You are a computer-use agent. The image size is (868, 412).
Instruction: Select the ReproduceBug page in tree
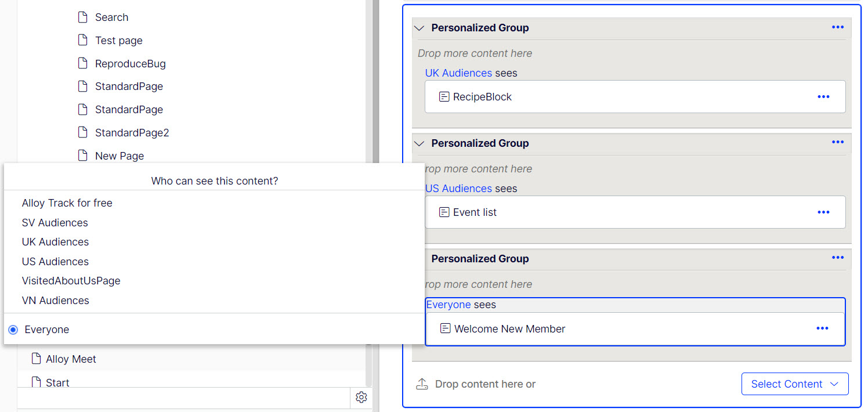coord(130,64)
